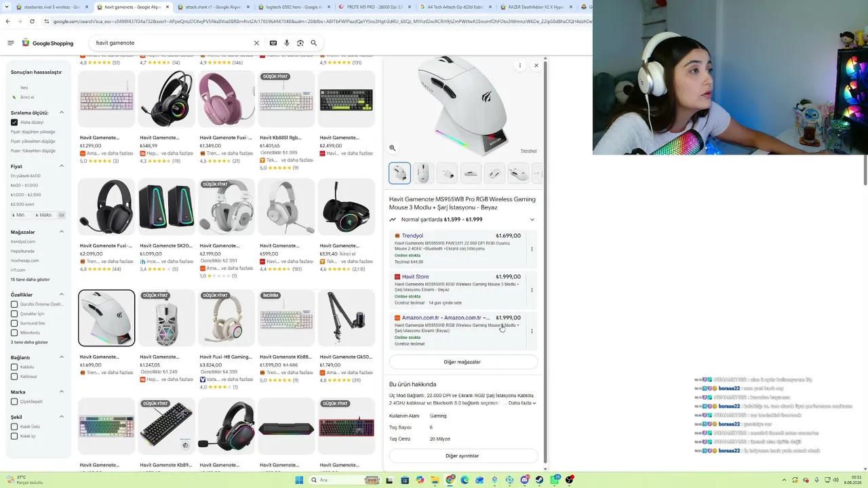Clear the search box text
Image resolution: width=868 pixels, height=488 pixels.
(256, 43)
